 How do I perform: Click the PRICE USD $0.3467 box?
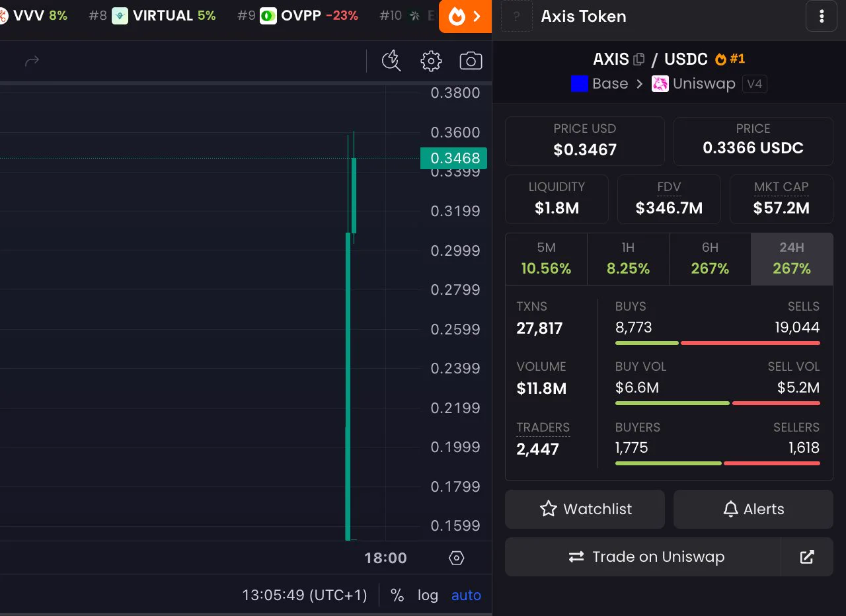(x=585, y=141)
